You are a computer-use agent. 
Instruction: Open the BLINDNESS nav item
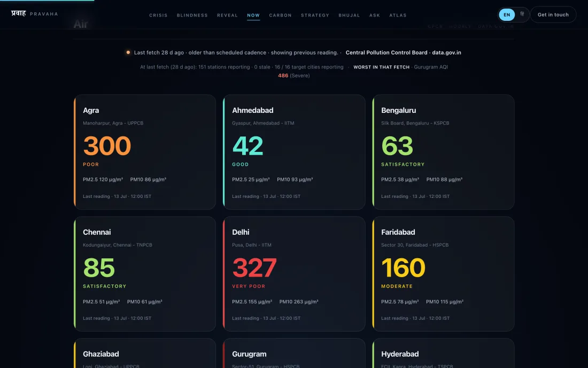[192, 16]
